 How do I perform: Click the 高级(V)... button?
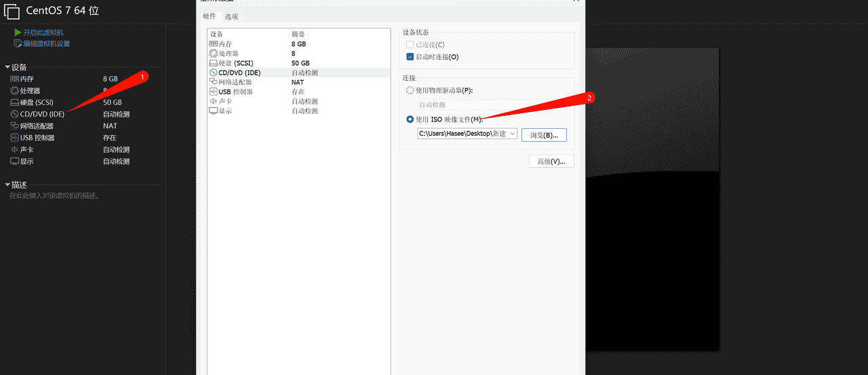(551, 161)
